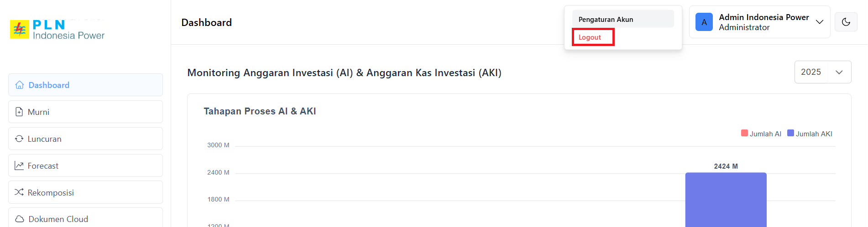Open the 2025 year dropdown
The height and width of the screenshot is (227, 868).
point(822,72)
